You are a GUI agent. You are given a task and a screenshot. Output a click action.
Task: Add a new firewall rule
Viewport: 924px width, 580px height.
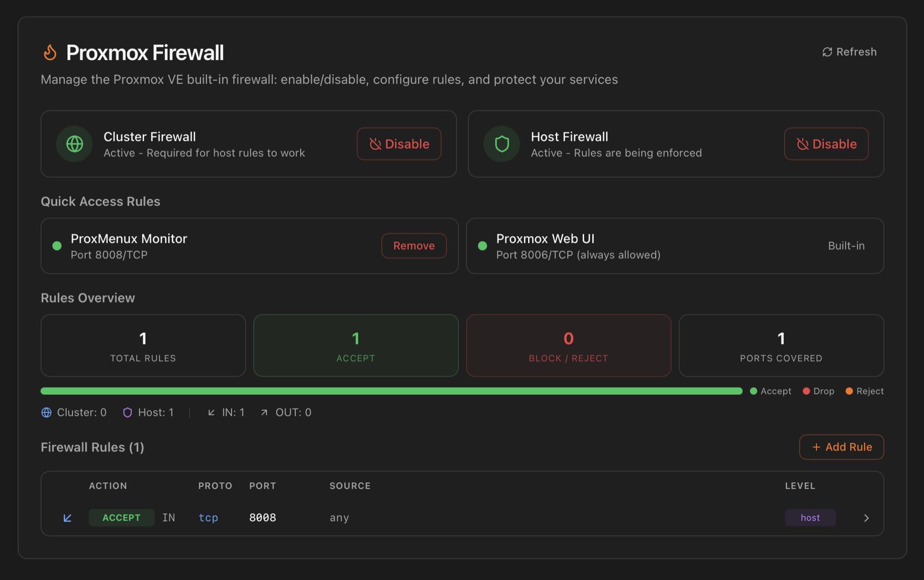tap(842, 447)
